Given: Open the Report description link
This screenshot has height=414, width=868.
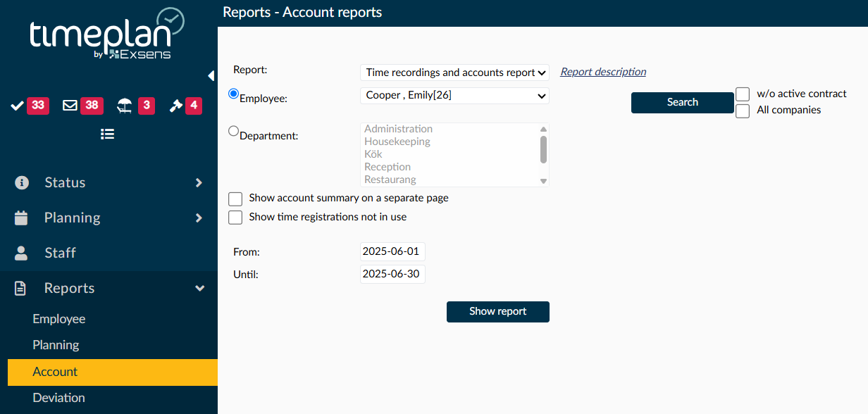Looking at the screenshot, I should 603,72.
